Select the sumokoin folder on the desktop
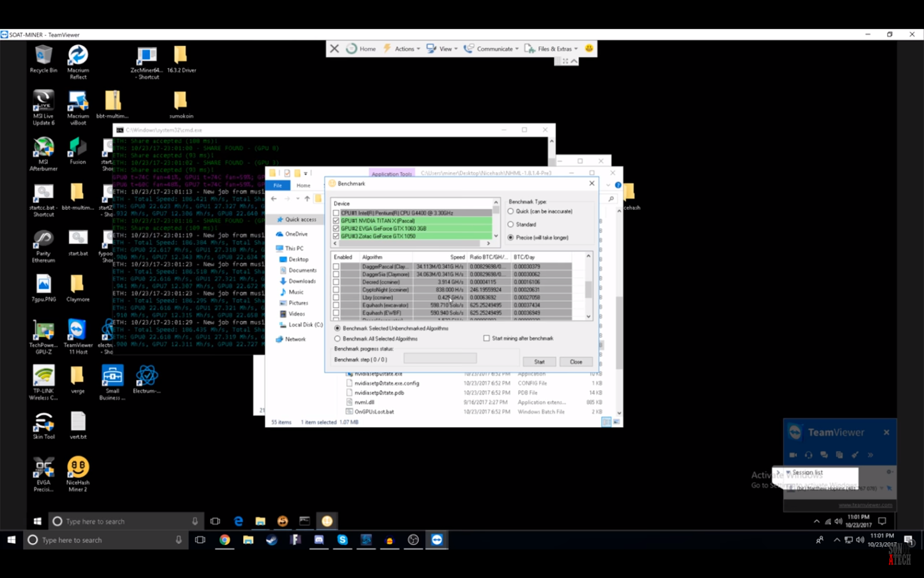This screenshot has width=924, height=578. 181,105
